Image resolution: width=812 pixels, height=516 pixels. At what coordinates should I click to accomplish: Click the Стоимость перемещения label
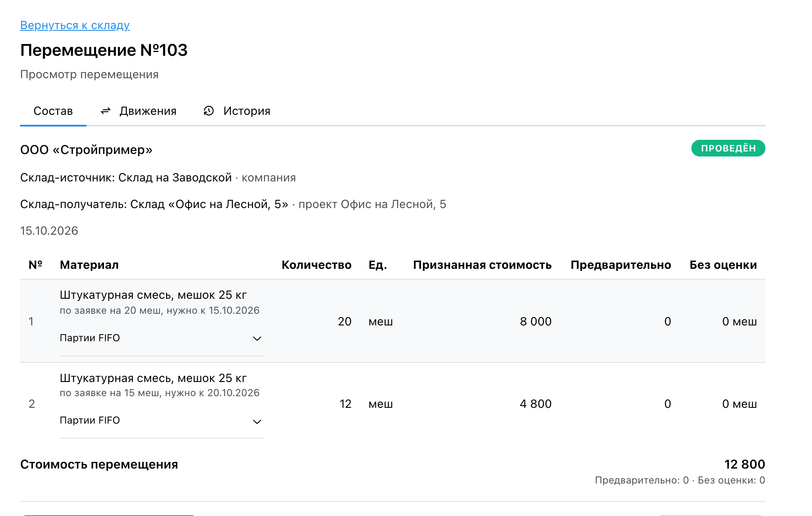pyautogui.click(x=99, y=464)
